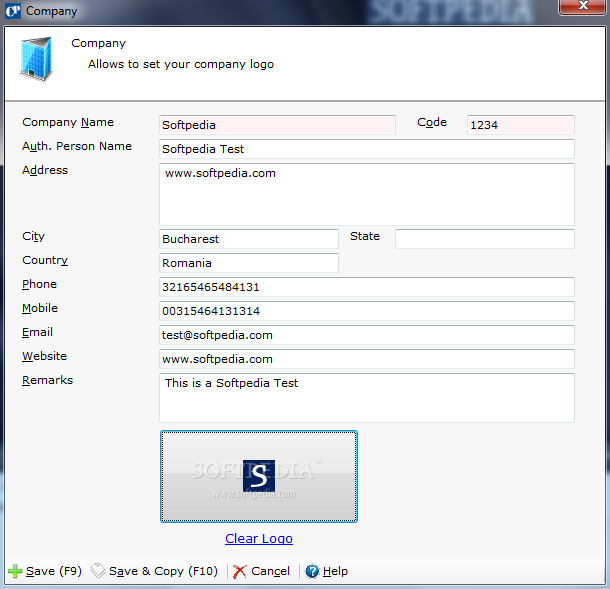Image resolution: width=610 pixels, height=589 pixels.
Task: Focus the Country field with Romania
Action: tap(249, 263)
